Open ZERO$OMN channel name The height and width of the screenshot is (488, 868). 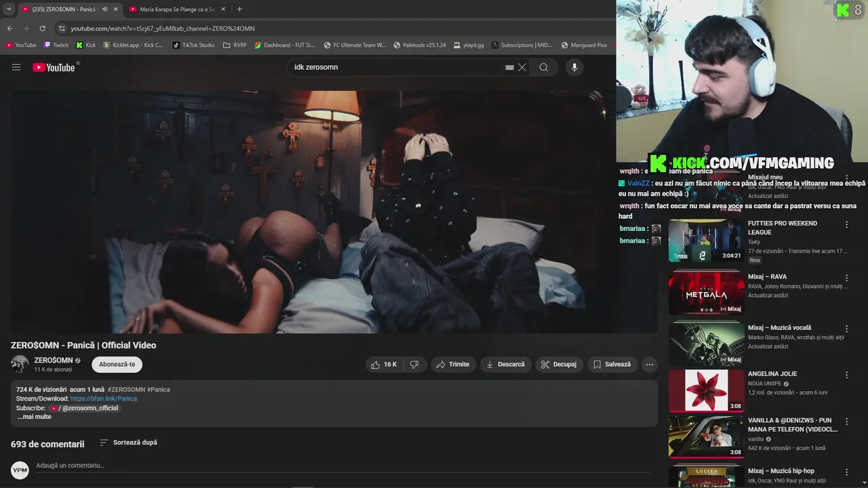click(x=54, y=360)
